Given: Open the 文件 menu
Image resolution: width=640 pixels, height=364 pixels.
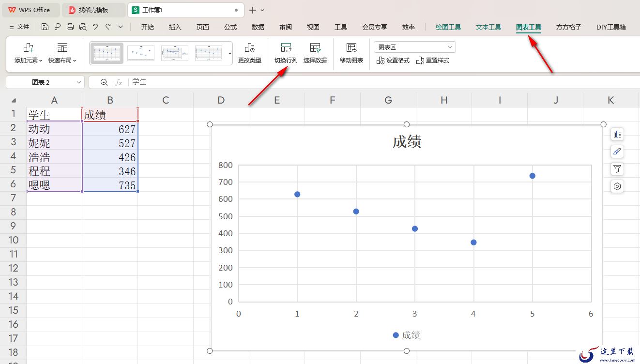Looking at the screenshot, I should [x=19, y=27].
